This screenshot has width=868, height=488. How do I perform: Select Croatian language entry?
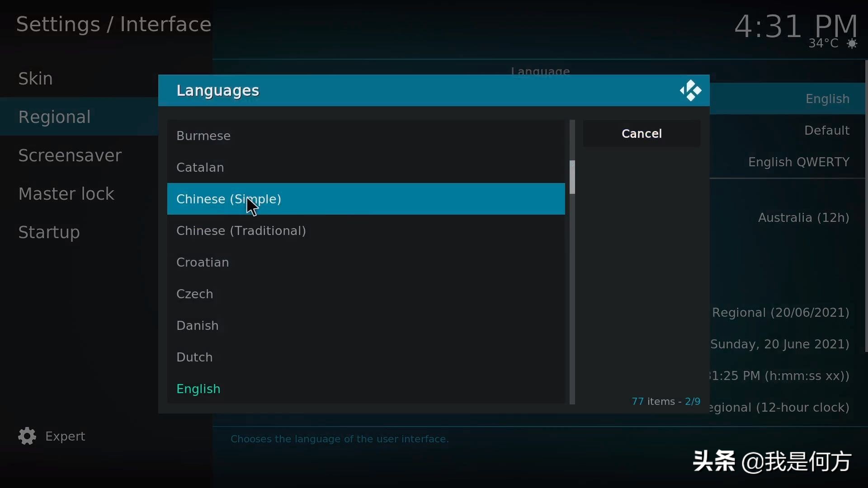click(x=366, y=262)
